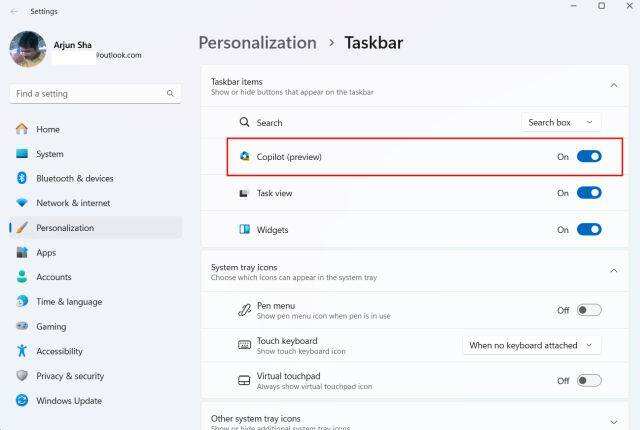
Task: Click the Home icon in sidebar
Action: [22, 129]
